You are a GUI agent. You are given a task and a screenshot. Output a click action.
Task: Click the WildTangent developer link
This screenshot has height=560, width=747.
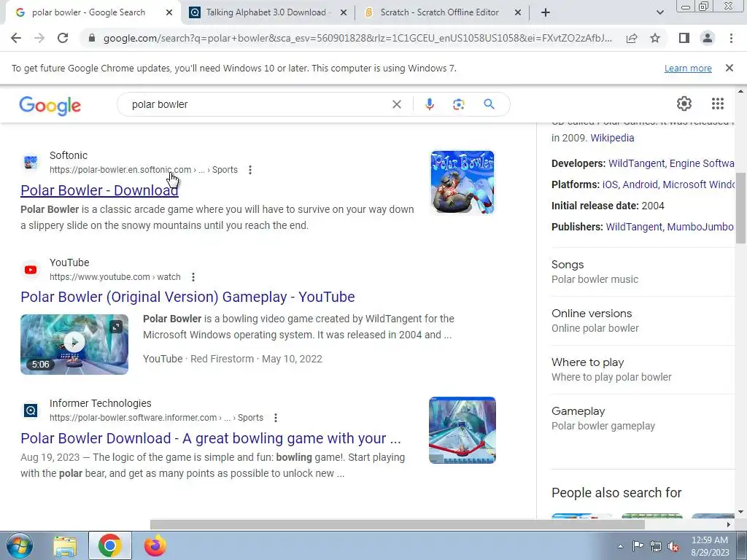click(635, 163)
